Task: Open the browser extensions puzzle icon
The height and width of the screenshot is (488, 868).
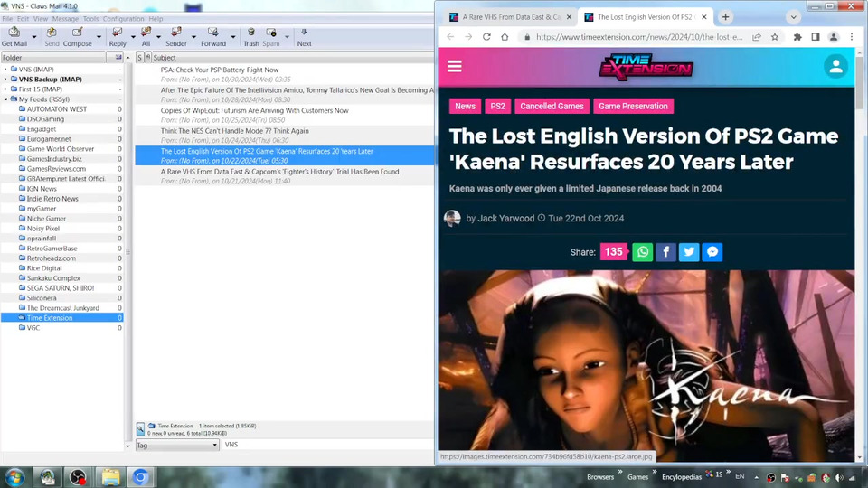Action: 797,36
